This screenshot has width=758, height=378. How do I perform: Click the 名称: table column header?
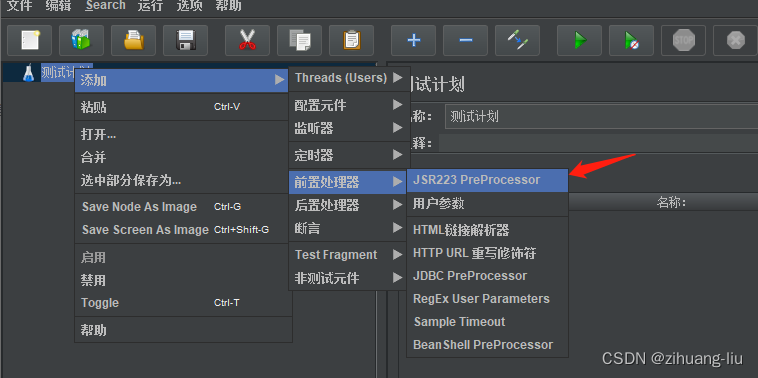[671, 203]
